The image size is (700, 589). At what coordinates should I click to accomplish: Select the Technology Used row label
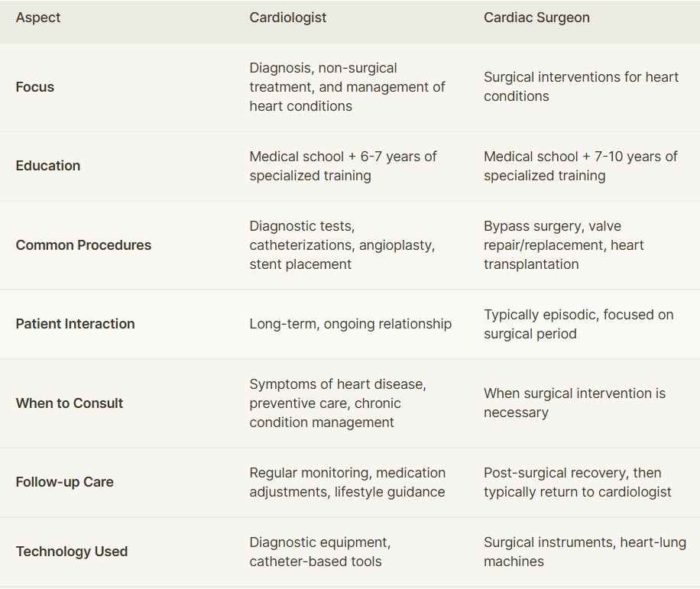tap(71, 552)
